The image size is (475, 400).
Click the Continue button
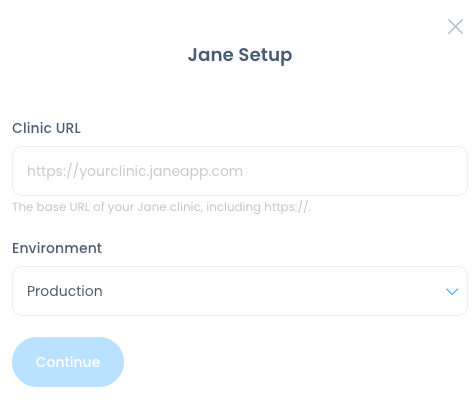(68, 362)
